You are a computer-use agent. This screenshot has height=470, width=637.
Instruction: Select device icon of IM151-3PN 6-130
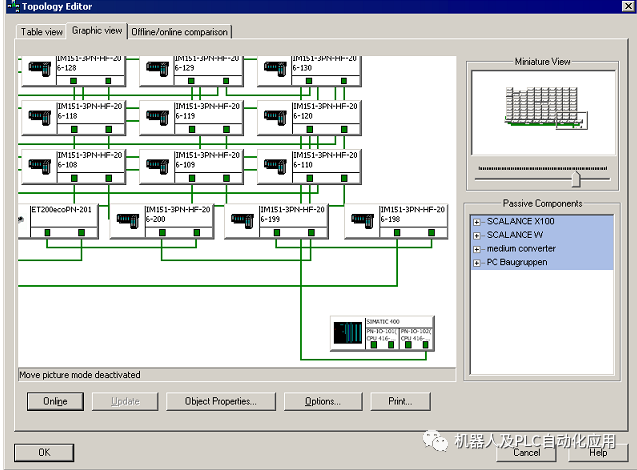point(275,68)
